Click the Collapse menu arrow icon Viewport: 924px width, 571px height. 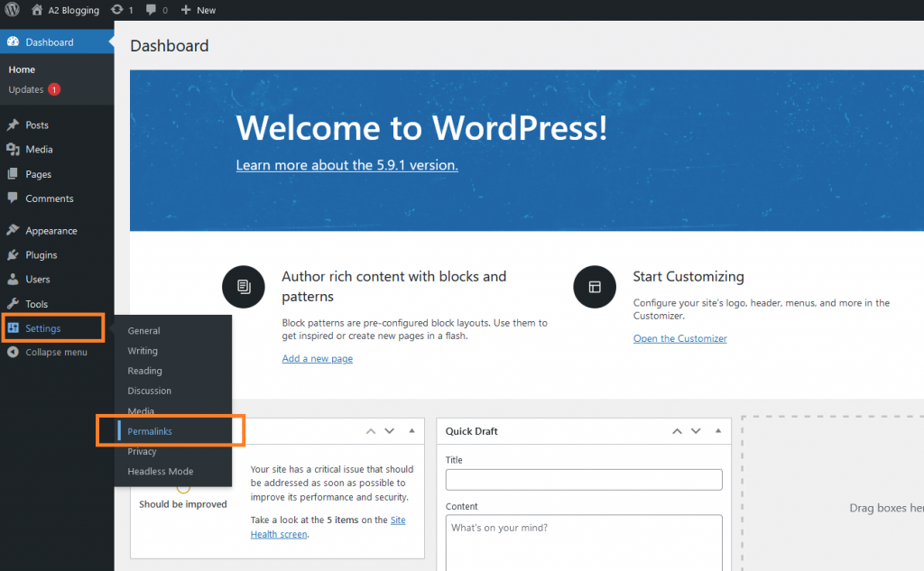[13, 352]
